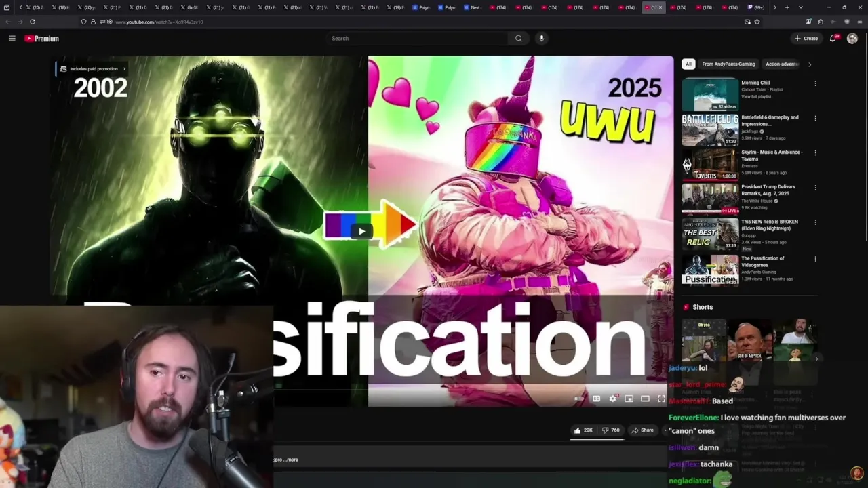Open options for Pussification of Videogames
The width and height of the screenshot is (868, 488).
[815, 259]
